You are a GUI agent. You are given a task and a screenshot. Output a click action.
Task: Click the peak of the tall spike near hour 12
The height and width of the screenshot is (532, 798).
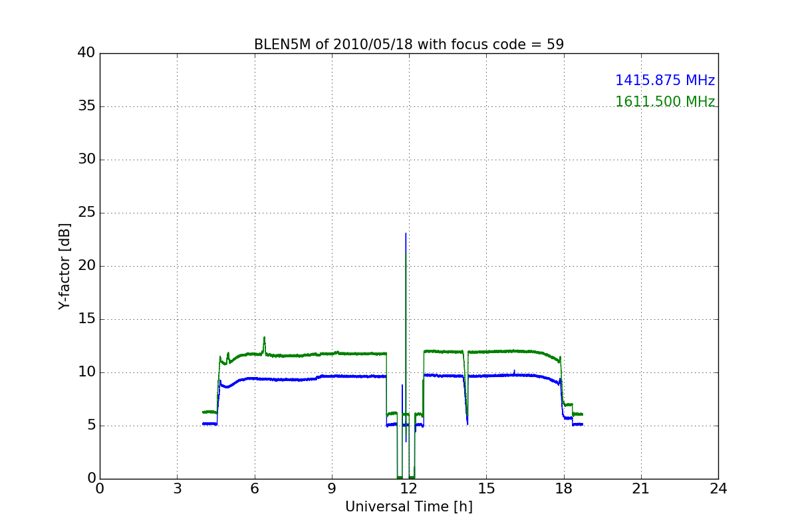coord(406,233)
